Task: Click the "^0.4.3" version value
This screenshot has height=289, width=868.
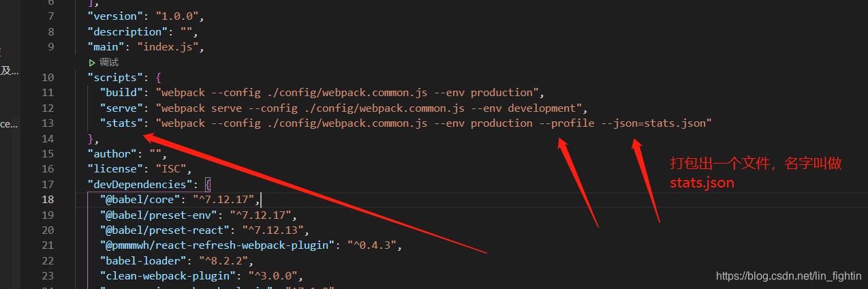Action: point(373,245)
